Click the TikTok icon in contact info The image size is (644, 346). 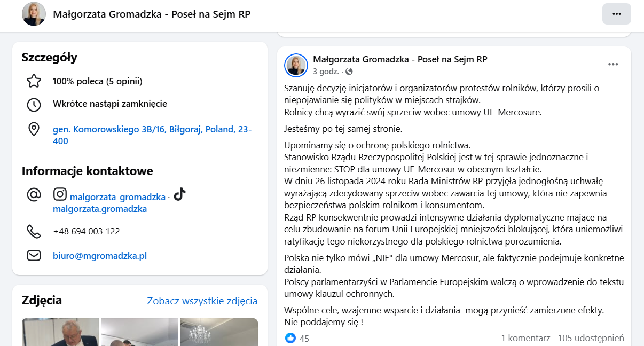(179, 194)
